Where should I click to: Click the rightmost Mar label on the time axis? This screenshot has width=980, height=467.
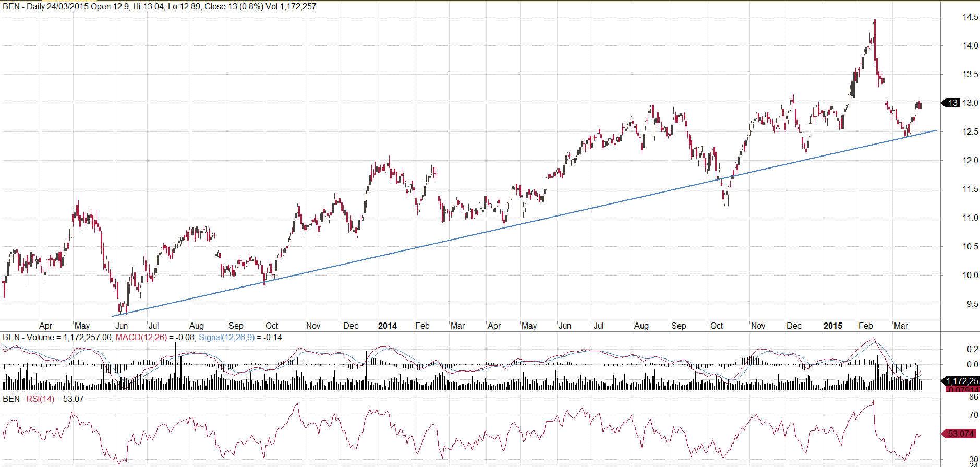point(901,326)
